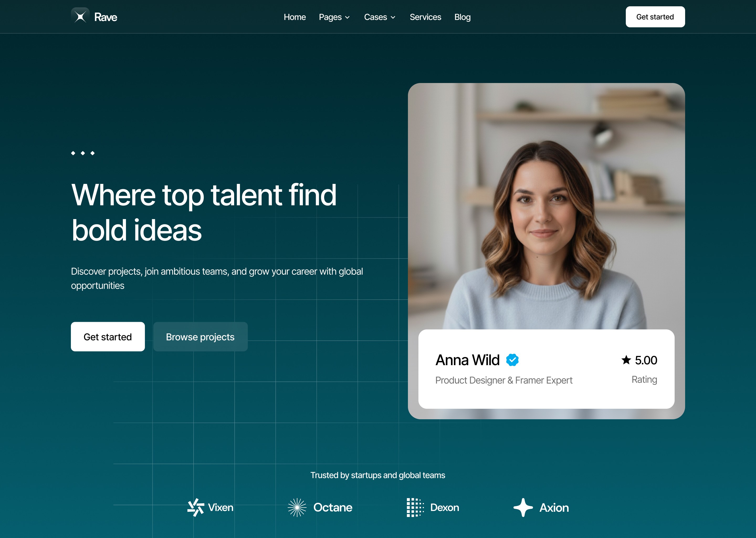Open the Cases menu in the navbar

pyautogui.click(x=380, y=17)
